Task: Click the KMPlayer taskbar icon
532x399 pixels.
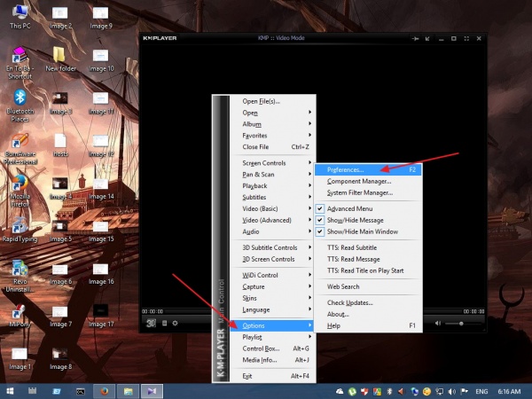Action: [152, 390]
